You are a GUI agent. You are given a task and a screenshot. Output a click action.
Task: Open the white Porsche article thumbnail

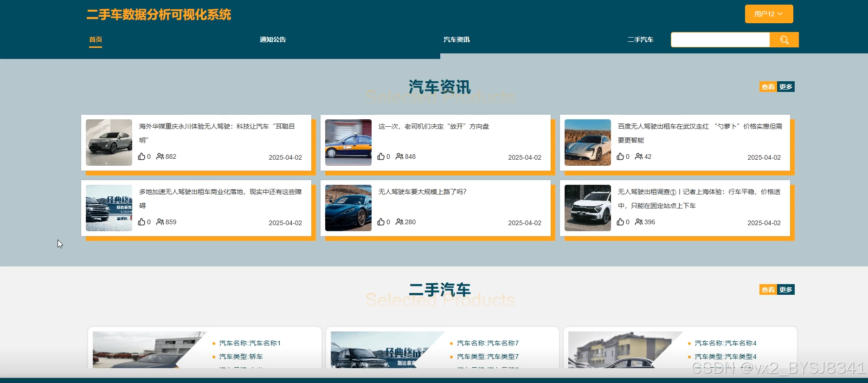click(x=588, y=143)
